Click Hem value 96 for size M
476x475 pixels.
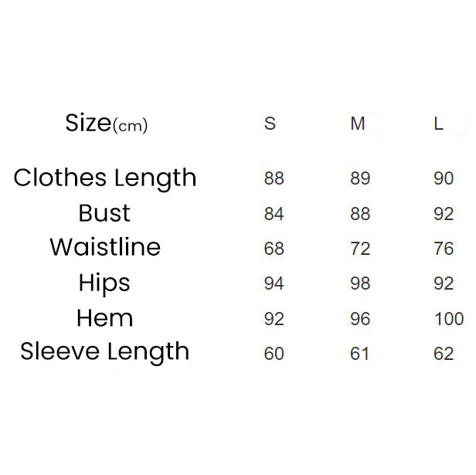pyautogui.click(x=360, y=319)
